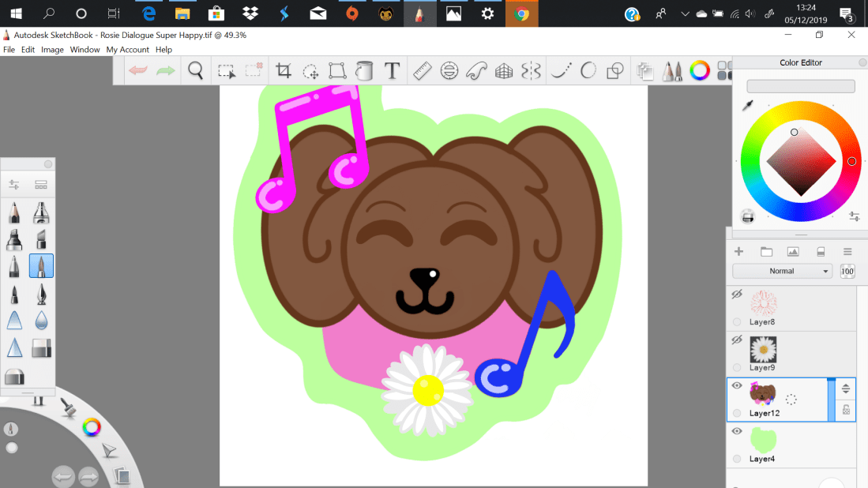This screenshot has height=488, width=868.
Task: Select the eraser in brush palette
Action: [41, 347]
